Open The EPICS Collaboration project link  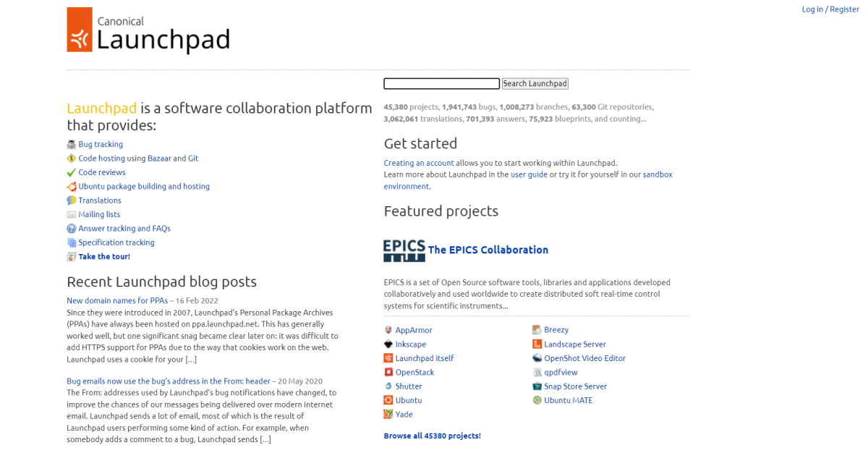click(x=488, y=250)
